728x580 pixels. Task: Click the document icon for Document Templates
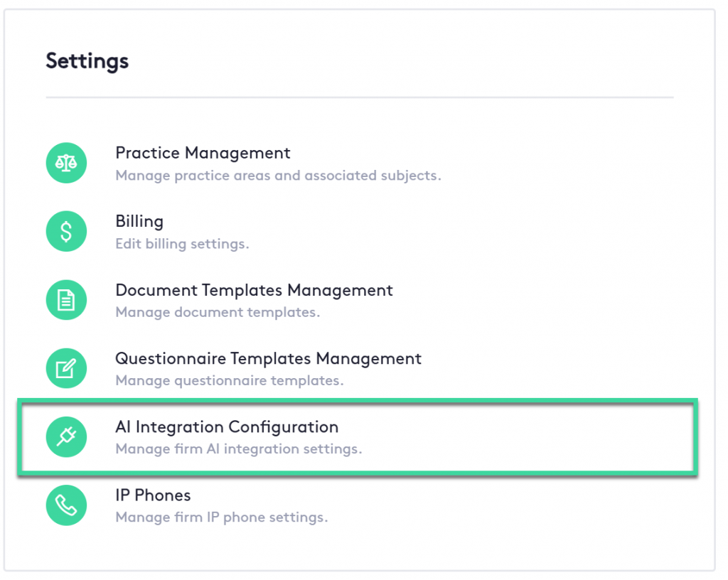pos(66,301)
